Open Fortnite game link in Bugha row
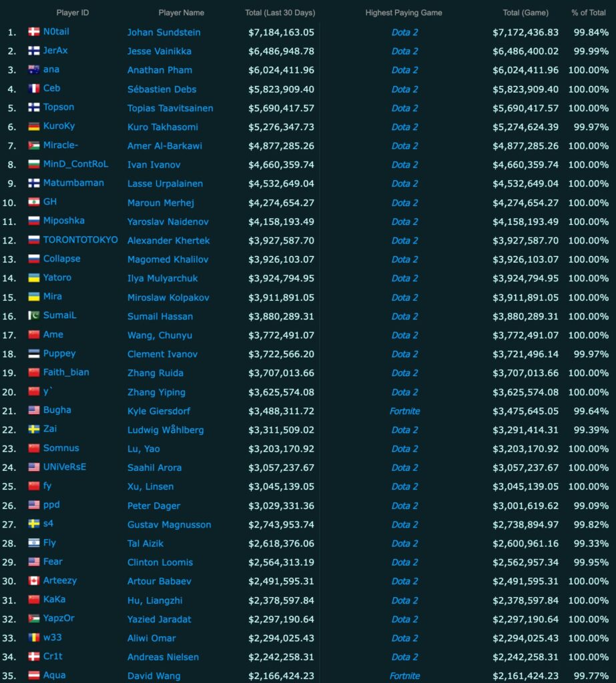This screenshot has width=616, height=683. point(404,411)
